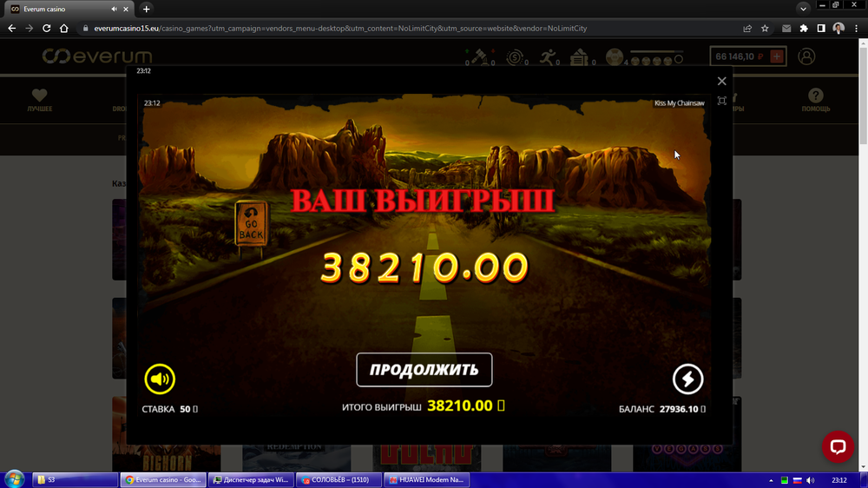Open HUAWEI Modem taskbar window
Viewport: 868px width, 488px height.
pyautogui.click(x=426, y=479)
